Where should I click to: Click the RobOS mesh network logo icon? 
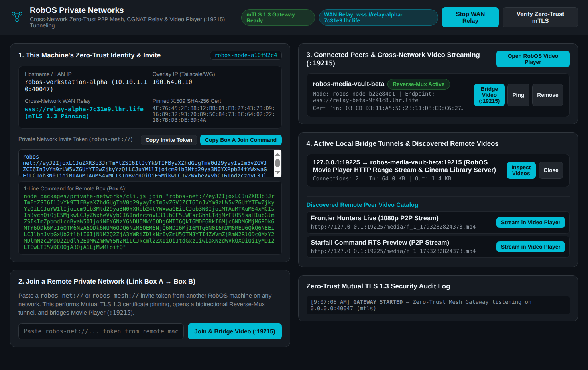point(17,17)
